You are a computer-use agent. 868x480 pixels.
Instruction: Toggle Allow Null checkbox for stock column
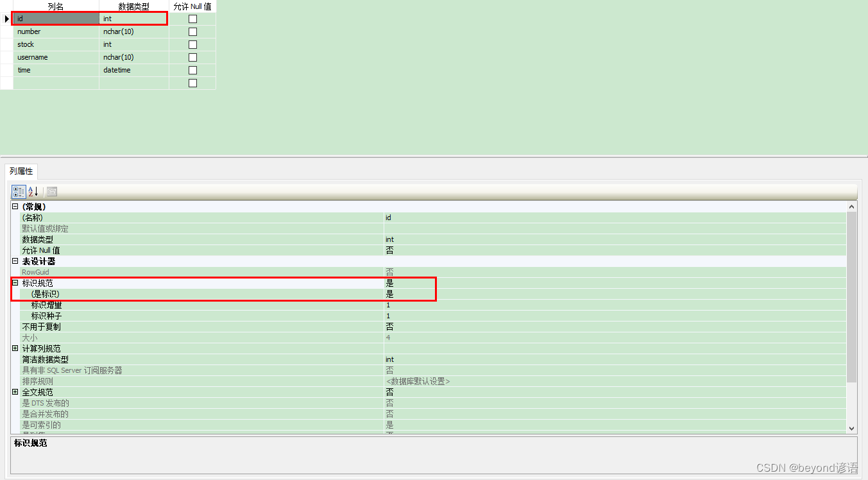pyautogui.click(x=192, y=44)
